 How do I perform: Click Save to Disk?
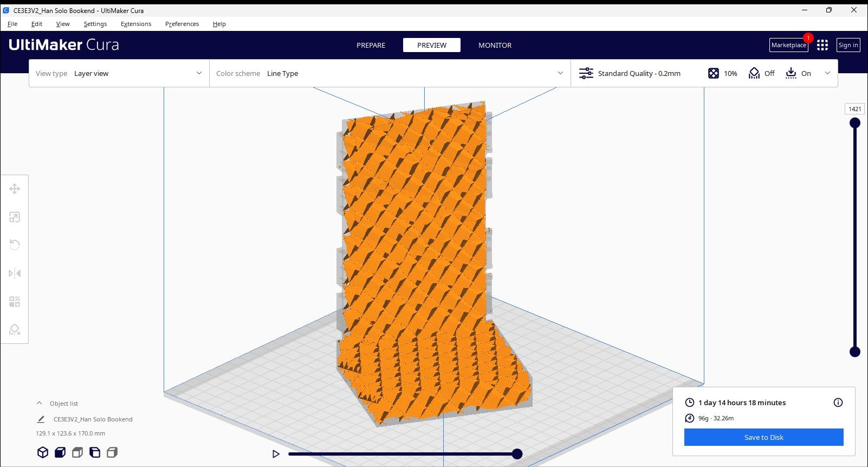point(764,437)
